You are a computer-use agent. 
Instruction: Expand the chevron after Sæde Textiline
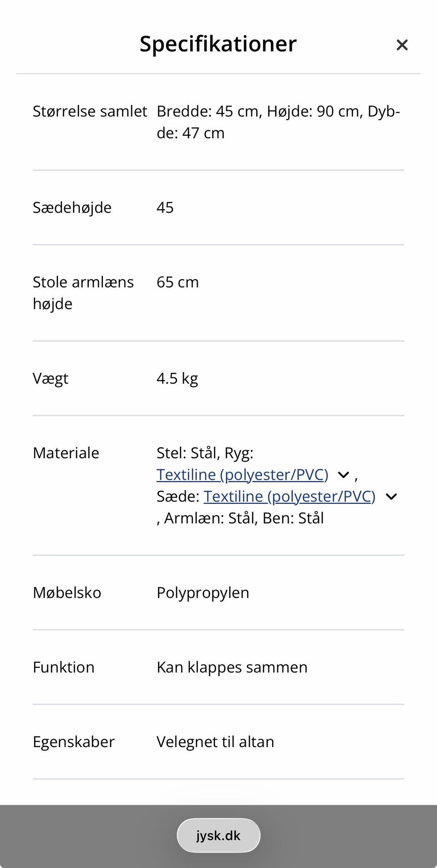coord(391,497)
